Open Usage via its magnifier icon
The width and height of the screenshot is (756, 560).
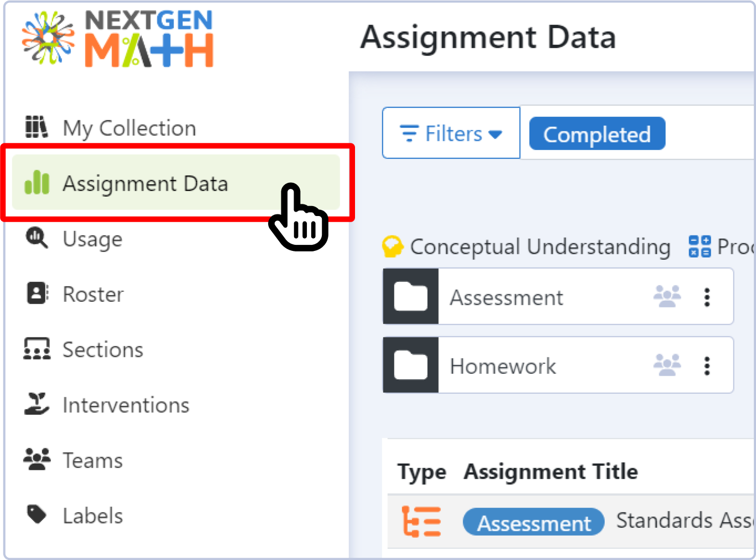pyautogui.click(x=35, y=239)
